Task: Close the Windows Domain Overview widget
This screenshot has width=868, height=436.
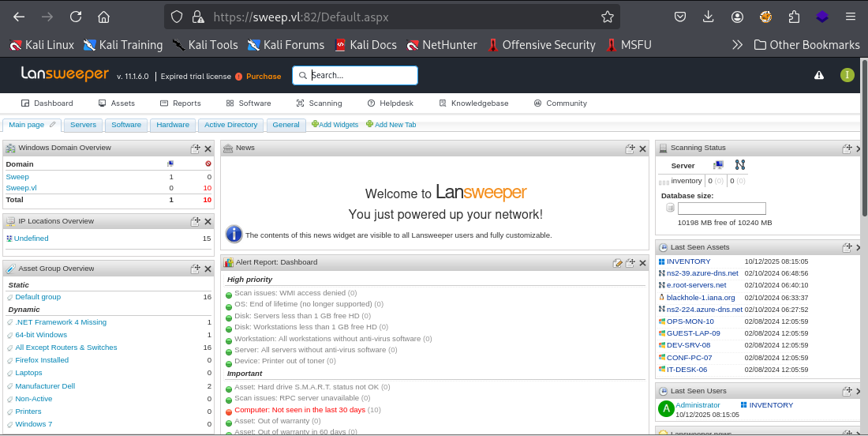Action: tap(208, 148)
